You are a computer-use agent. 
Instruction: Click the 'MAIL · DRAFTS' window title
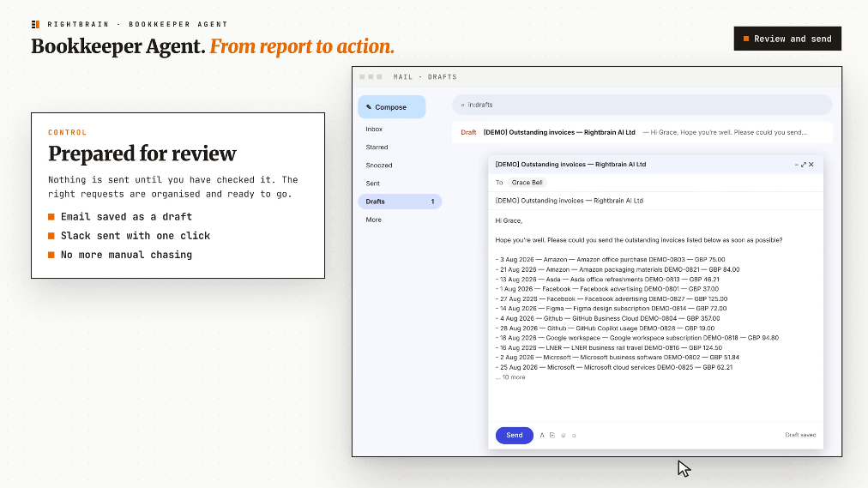click(425, 77)
